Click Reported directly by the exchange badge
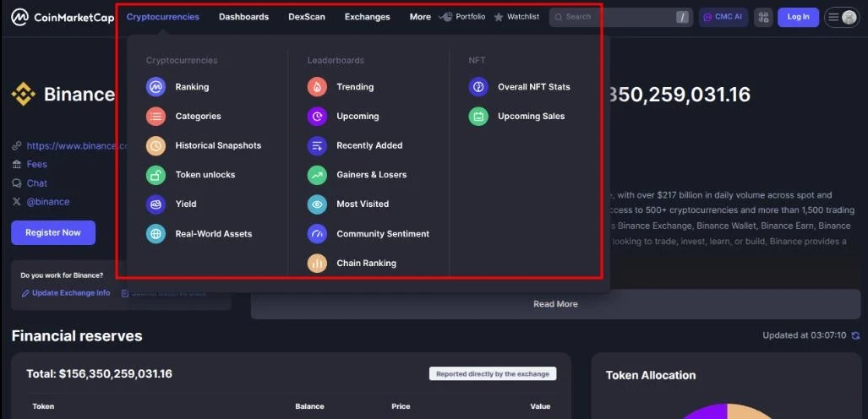868x419 pixels. (493, 373)
